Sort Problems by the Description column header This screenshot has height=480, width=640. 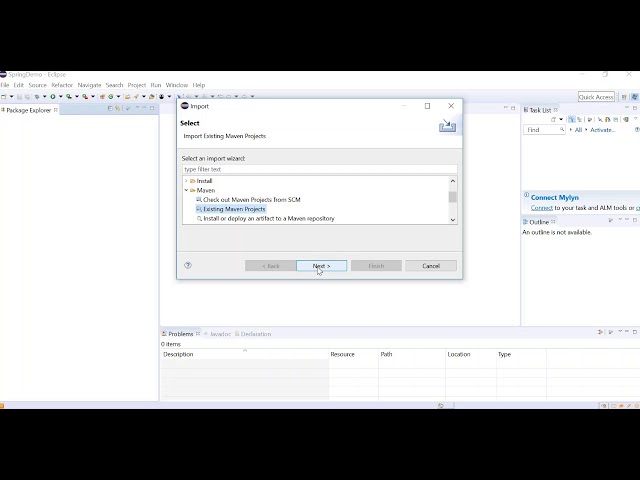point(245,354)
